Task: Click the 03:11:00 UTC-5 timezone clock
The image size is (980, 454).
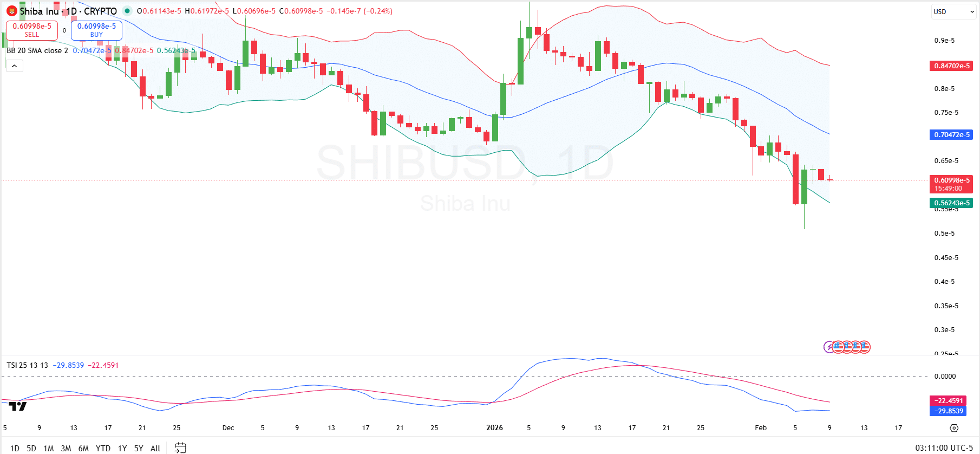Action: [x=944, y=448]
